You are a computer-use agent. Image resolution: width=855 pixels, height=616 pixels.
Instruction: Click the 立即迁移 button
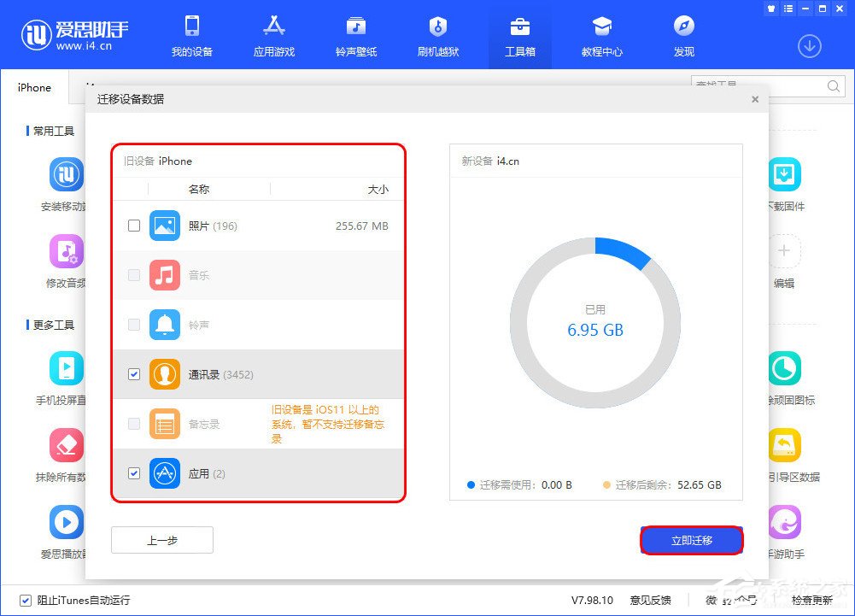pos(691,539)
